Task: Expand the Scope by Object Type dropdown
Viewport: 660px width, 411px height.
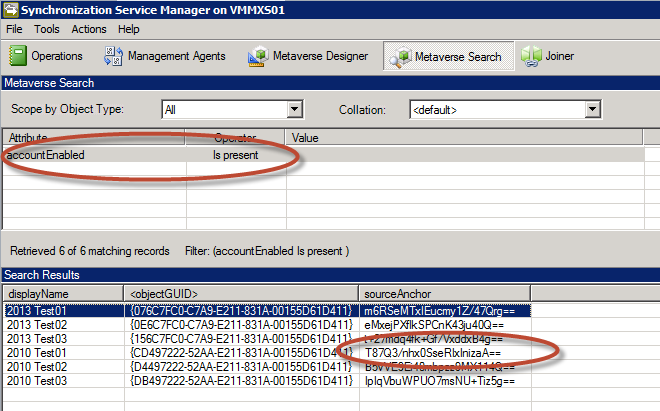Action: [294, 109]
